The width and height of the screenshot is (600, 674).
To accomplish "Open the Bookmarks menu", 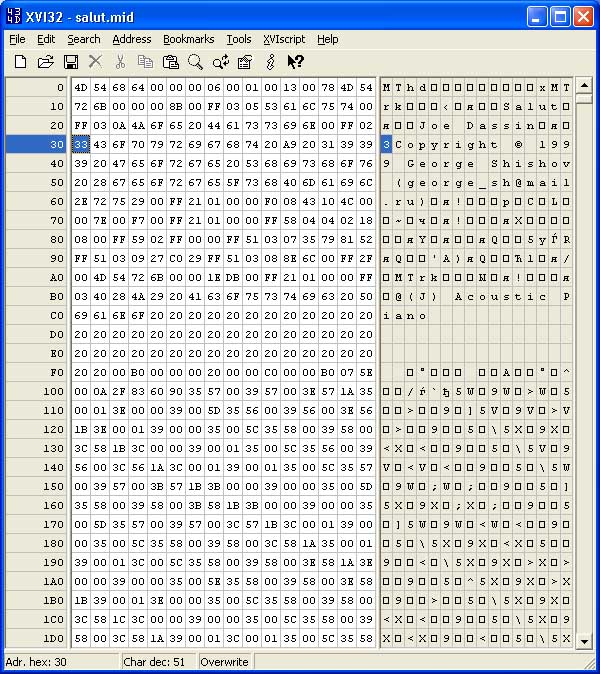I will (x=189, y=39).
